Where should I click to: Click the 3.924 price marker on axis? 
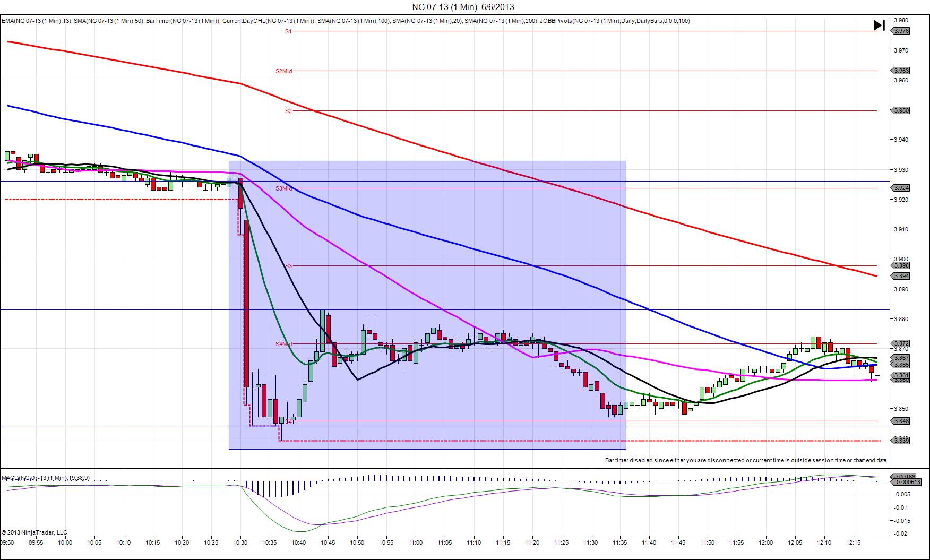(901, 188)
